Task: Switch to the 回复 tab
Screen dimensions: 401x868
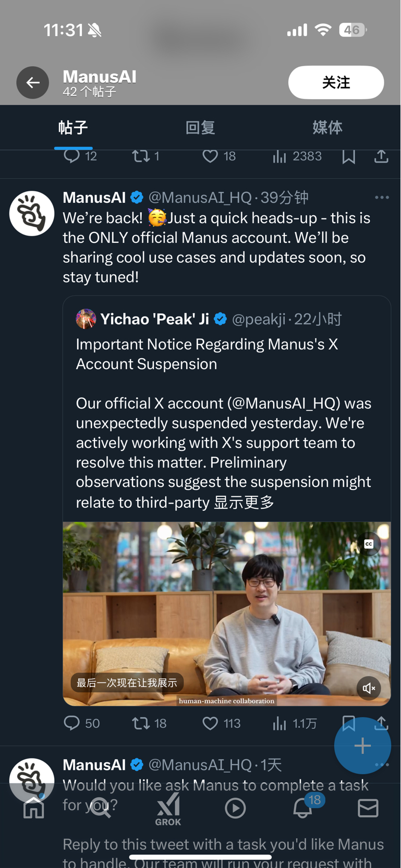Action: [x=200, y=128]
